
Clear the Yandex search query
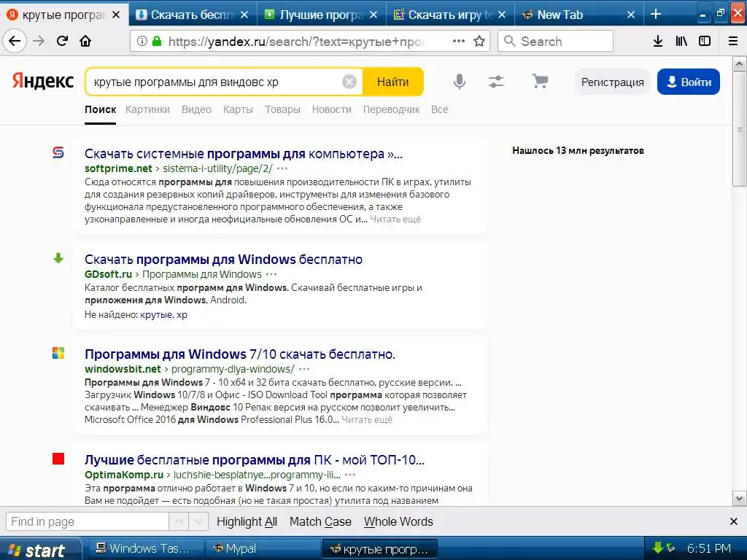(x=349, y=82)
